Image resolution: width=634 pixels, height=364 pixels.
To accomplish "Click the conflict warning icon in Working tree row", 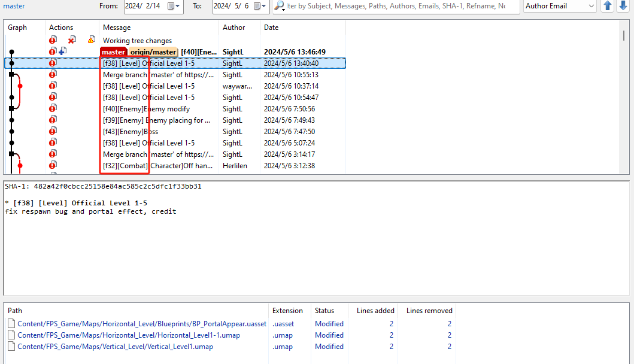I will 92,40.
